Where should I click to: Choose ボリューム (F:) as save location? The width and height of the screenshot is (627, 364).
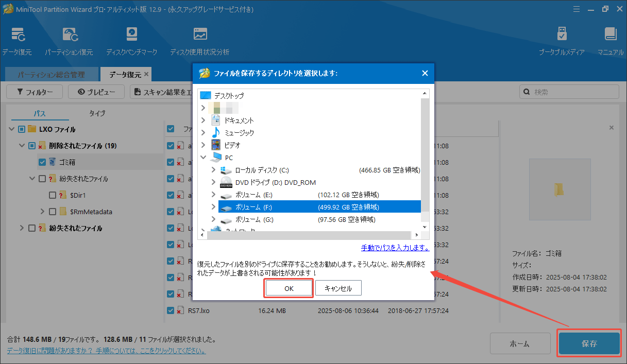[319, 207]
